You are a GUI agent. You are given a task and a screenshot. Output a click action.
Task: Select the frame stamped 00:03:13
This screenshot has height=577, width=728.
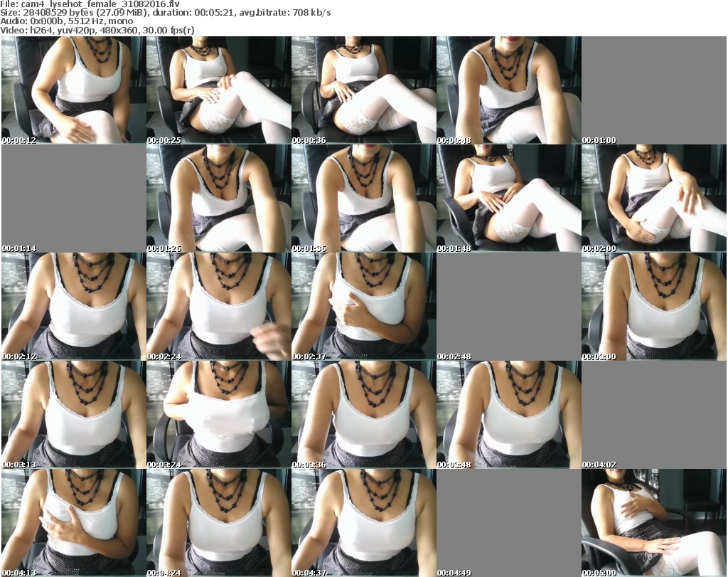click(73, 415)
